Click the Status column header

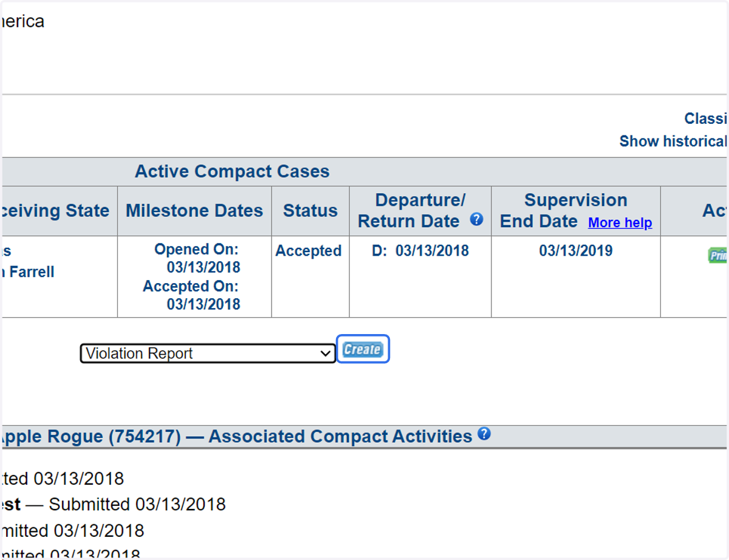(310, 211)
